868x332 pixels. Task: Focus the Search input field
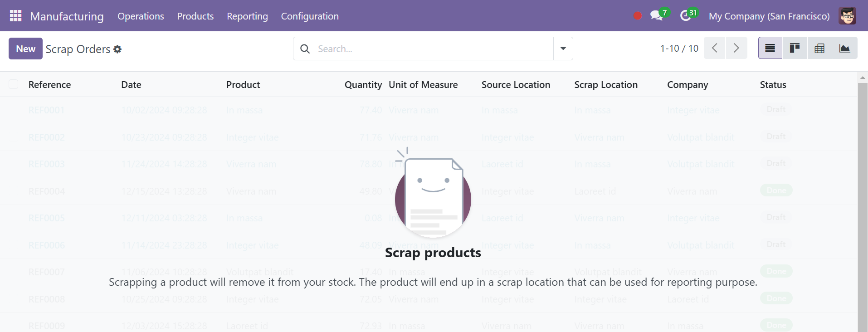pyautogui.click(x=433, y=49)
